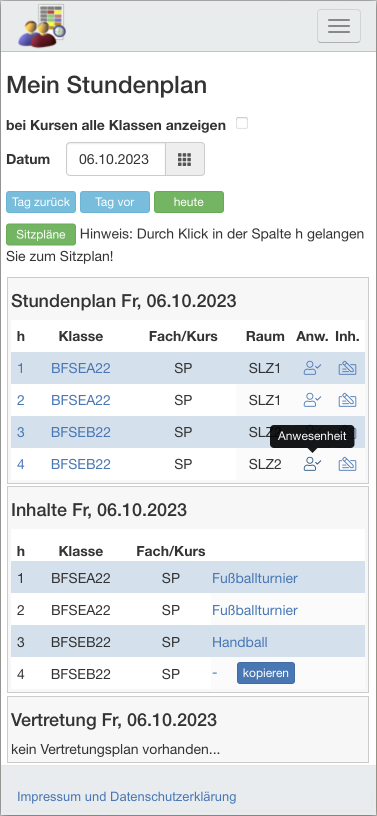Viewport: 377px width, 816px height.
Task: Advance one day with Tag vor
Action: point(115,202)
